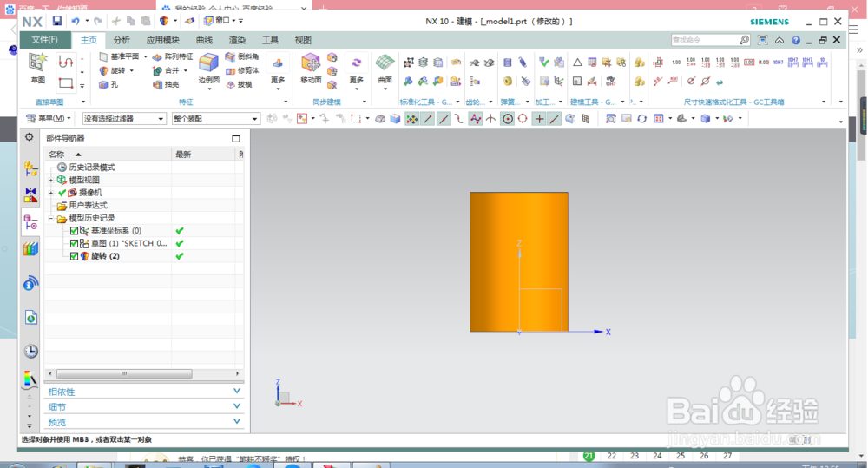Screen dimensions: 868x468
Task: Click the 名称 column header
Action: [108, 154]
